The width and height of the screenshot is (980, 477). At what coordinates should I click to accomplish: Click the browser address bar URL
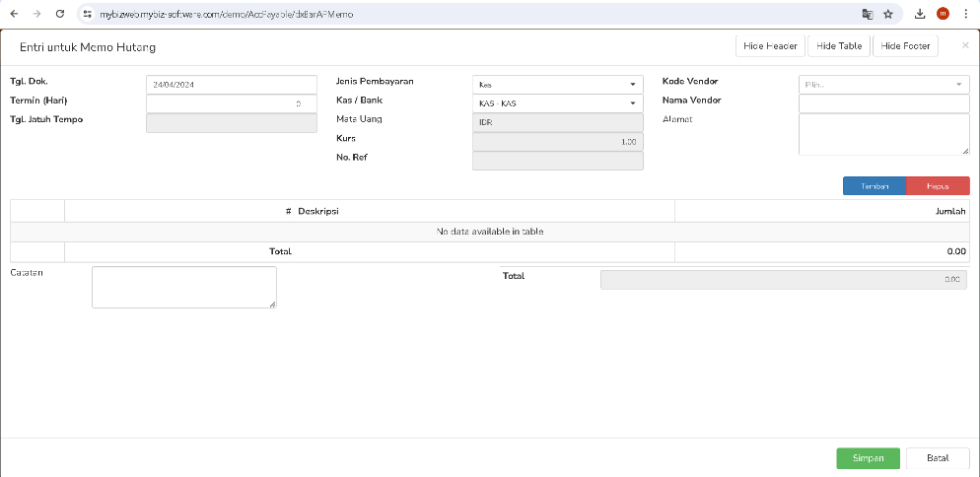click(x=226, y=14)
